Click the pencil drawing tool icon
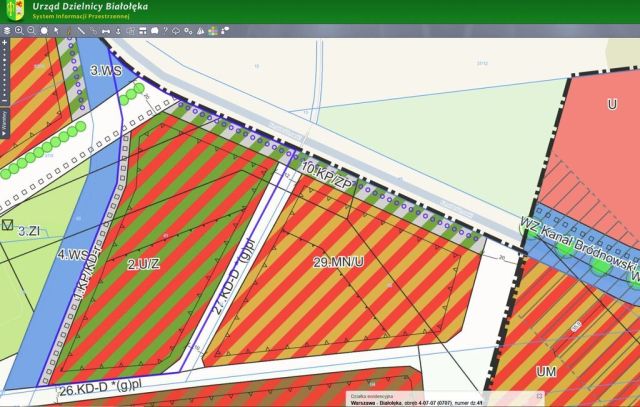 [69, 31]
